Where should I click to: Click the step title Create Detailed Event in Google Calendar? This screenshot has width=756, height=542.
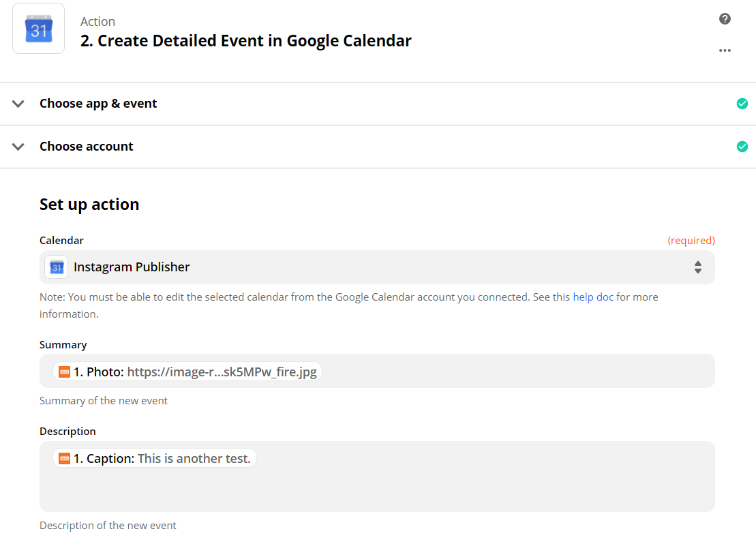pos(246,41)
